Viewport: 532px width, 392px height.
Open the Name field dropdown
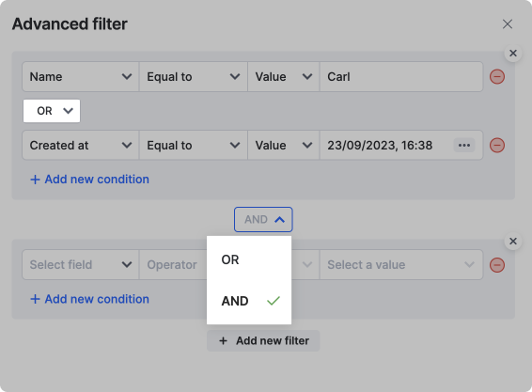click(x=81, y=77)
